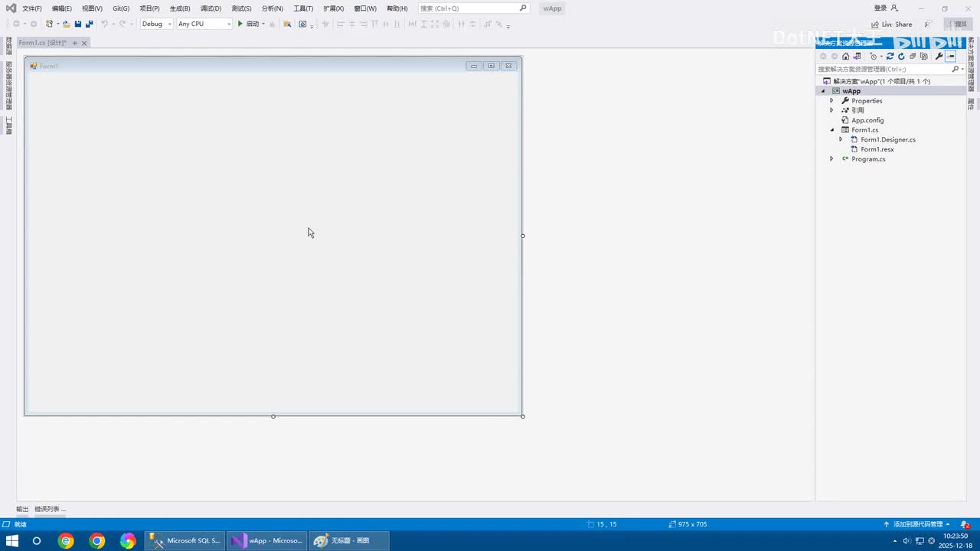
Task: Collapse the wApp project node
Action: 823,91
